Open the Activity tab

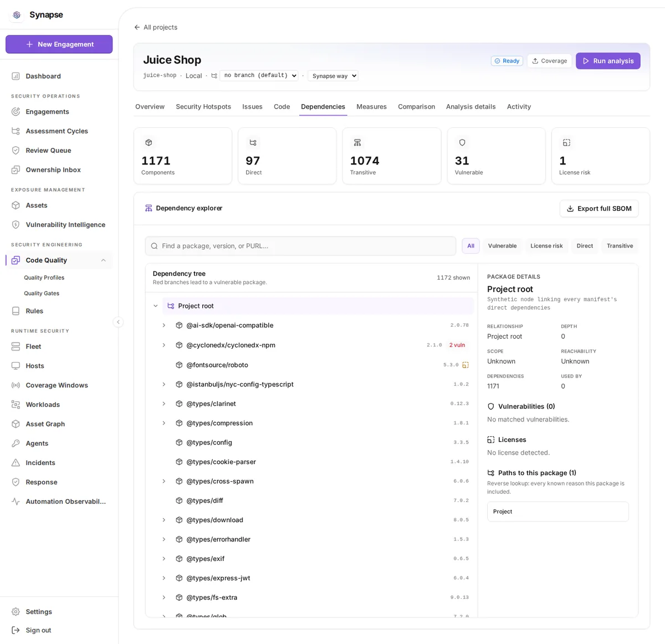[519, 107]
